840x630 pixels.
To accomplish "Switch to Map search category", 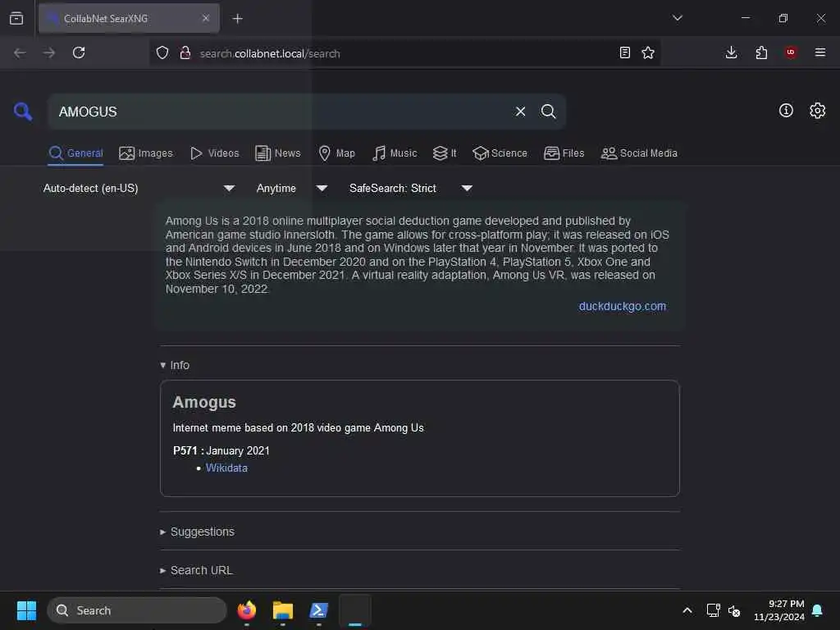I will coord(336,153).
